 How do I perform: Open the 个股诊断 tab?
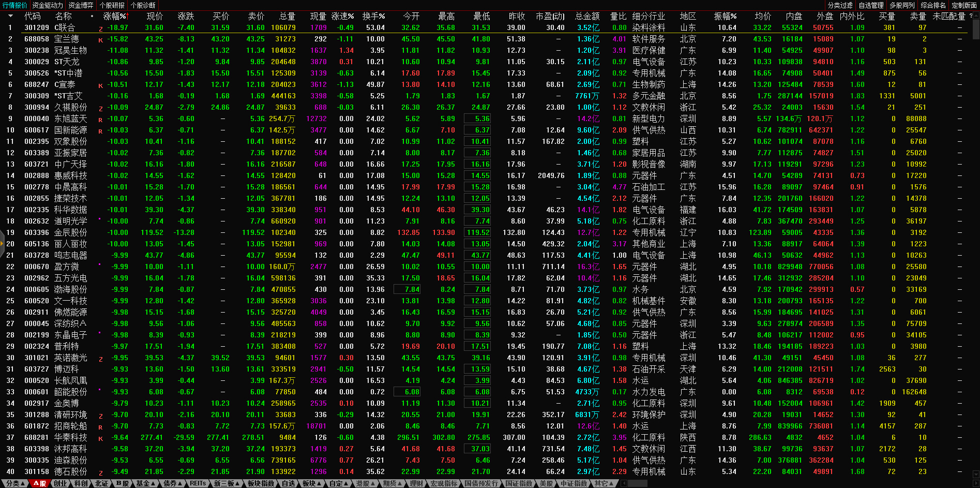[143, 5]
